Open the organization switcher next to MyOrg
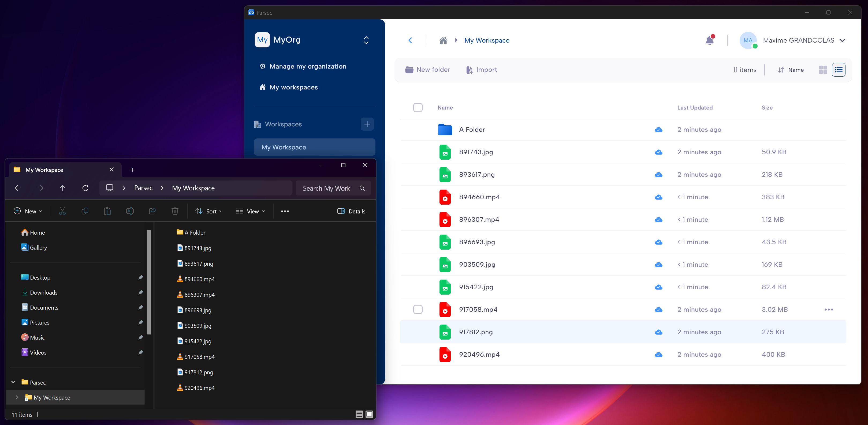 pyautogui.click(x=366, y=40)
